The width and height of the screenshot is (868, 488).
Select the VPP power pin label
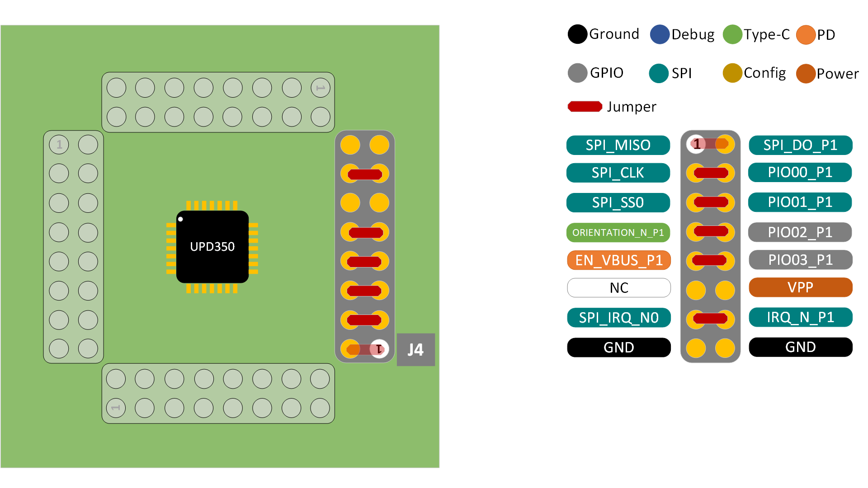[x=800, y=287]
